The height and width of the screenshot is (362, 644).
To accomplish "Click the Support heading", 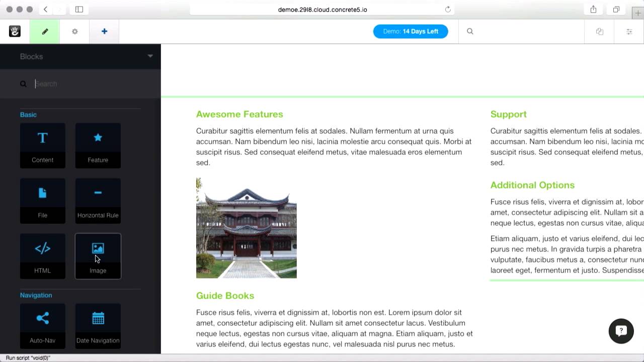I will (509, 114).
